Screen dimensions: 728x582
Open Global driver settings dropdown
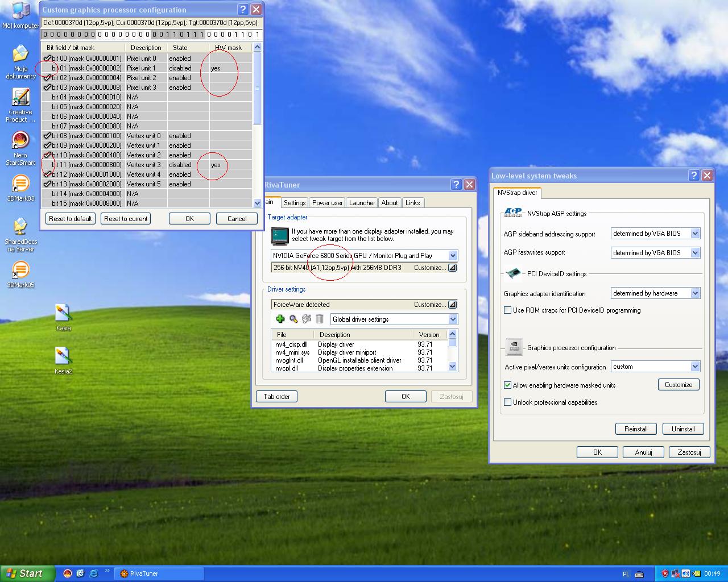pyautogui.click(x=453, y=319)
